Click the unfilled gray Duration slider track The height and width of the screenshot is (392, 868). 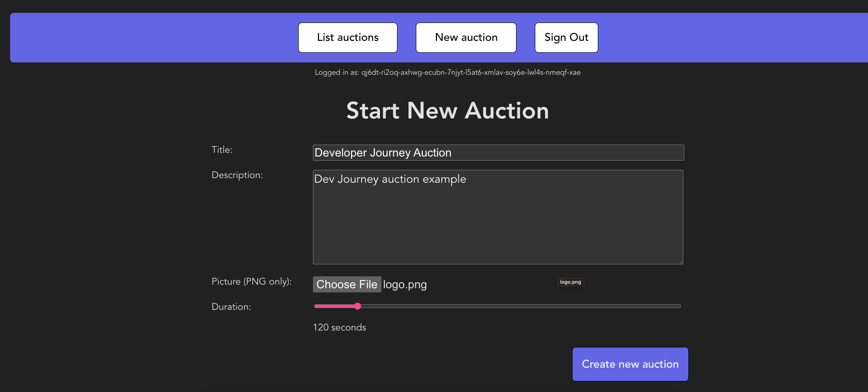point(519,306)
